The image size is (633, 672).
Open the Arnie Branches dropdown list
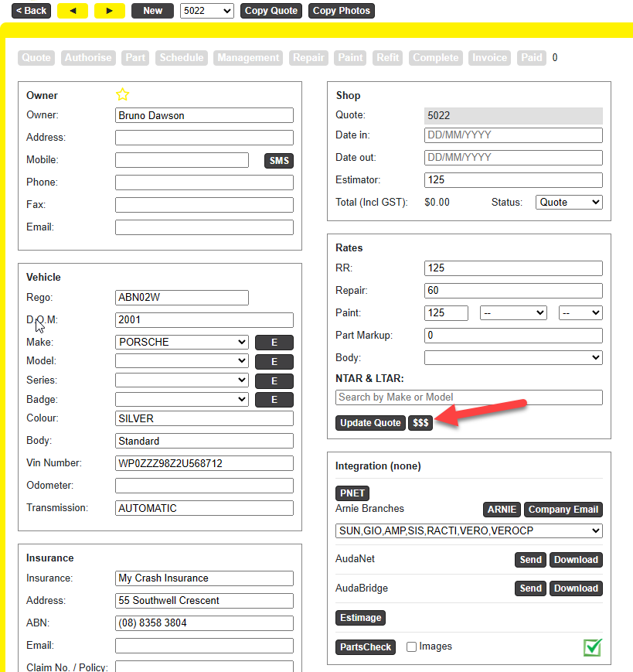coord(468,531)
